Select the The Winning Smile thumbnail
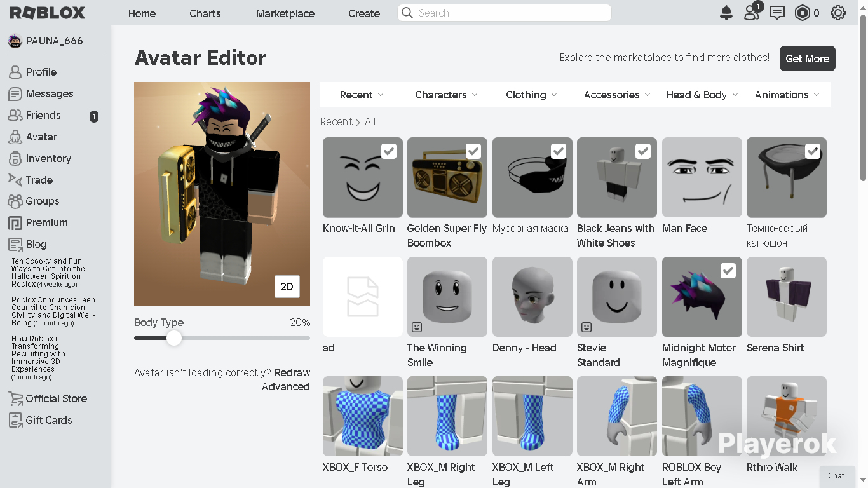868x488 pixels. (x=447, y=297)
